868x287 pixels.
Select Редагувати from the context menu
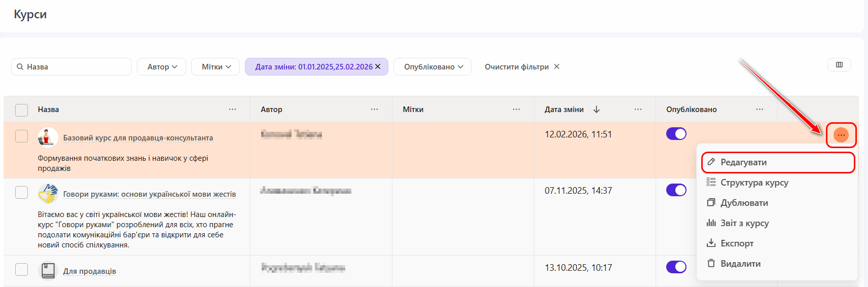tap(743, 162)
